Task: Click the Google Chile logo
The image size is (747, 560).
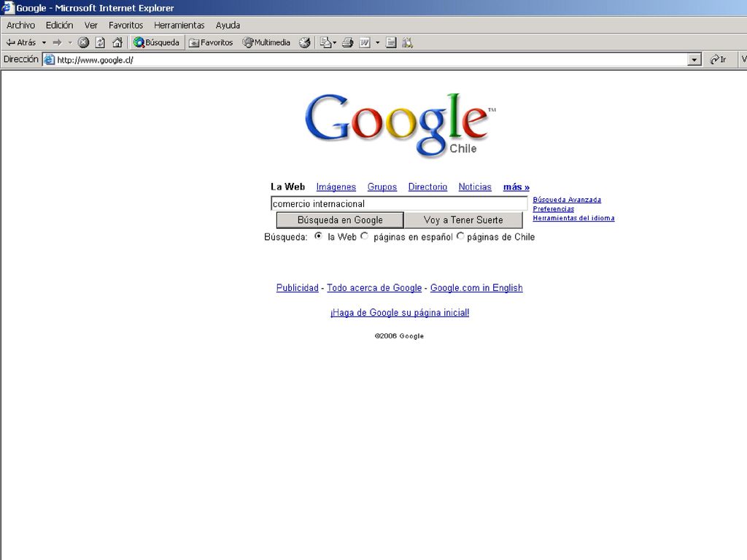Action: 400,125
